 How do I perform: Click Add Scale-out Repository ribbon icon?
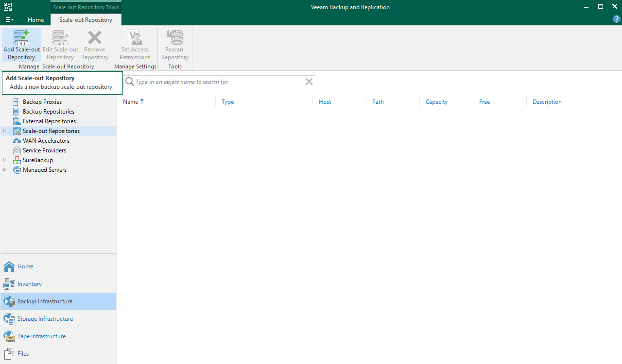[x=21, y=38]
